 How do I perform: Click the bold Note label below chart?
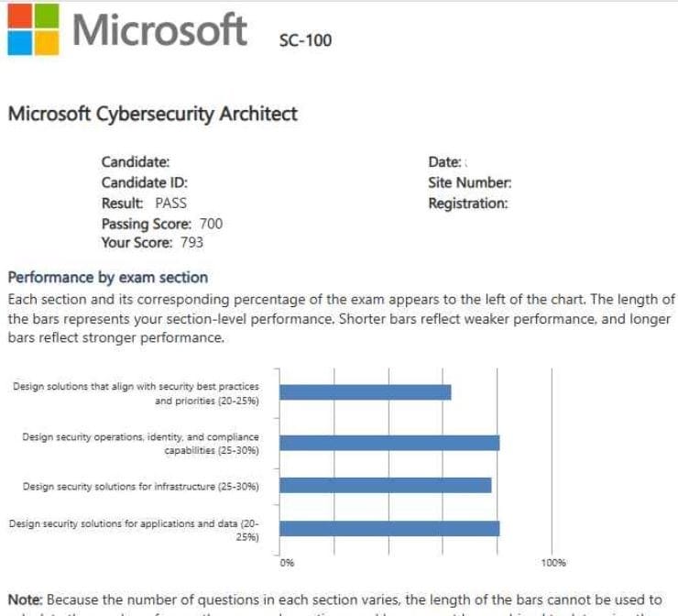(24, 599)
